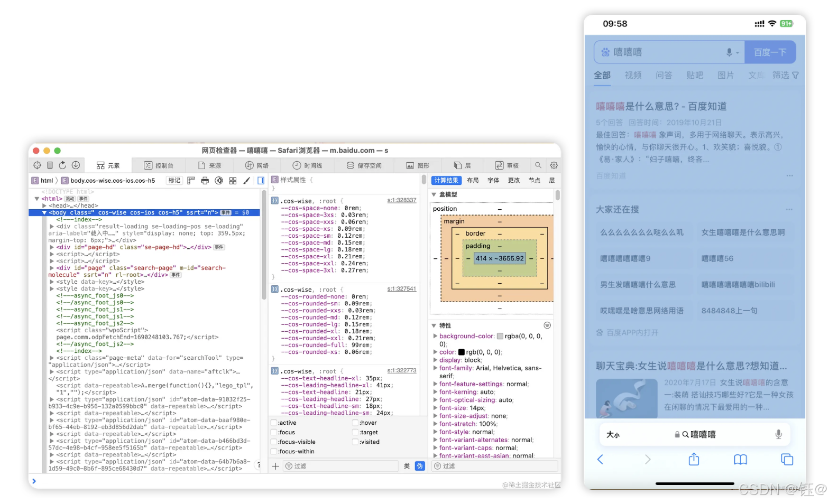Click the layout grid overlay icon

pos(233,181)
